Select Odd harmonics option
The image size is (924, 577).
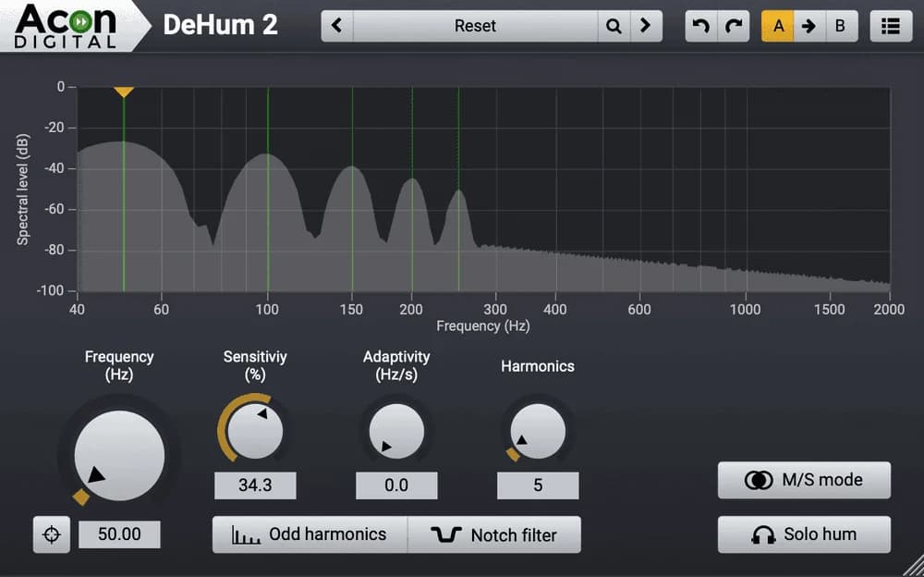(x=310, y=534)
